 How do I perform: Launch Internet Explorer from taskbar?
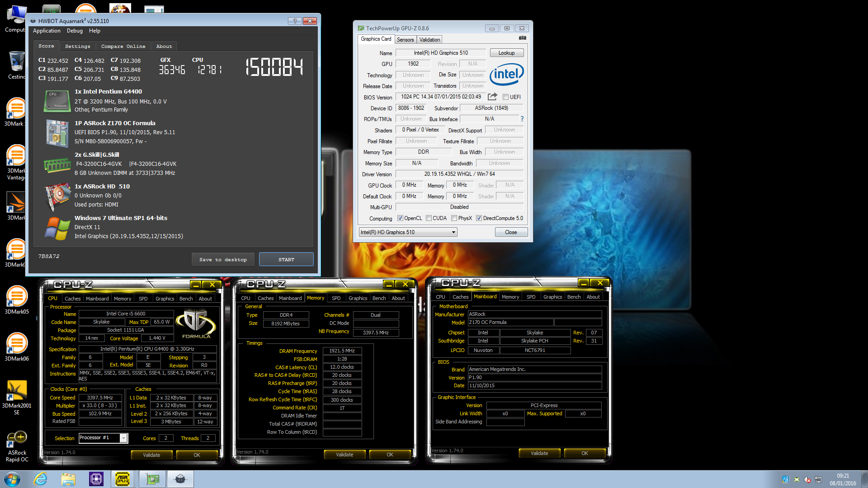[41, 479]
